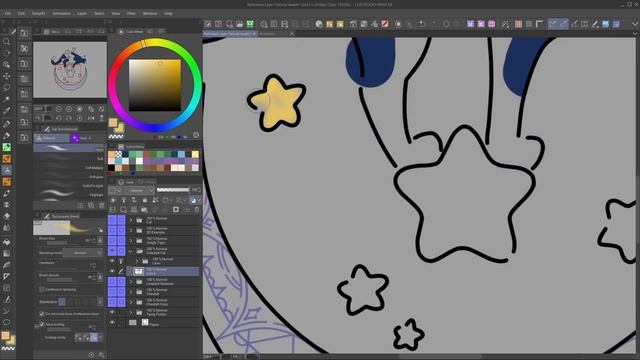Hide the Paper layer

click(112, 322)
